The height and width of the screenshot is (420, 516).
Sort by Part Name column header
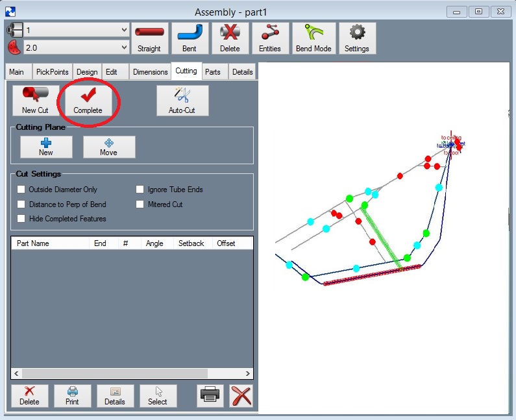click(51, 243)
